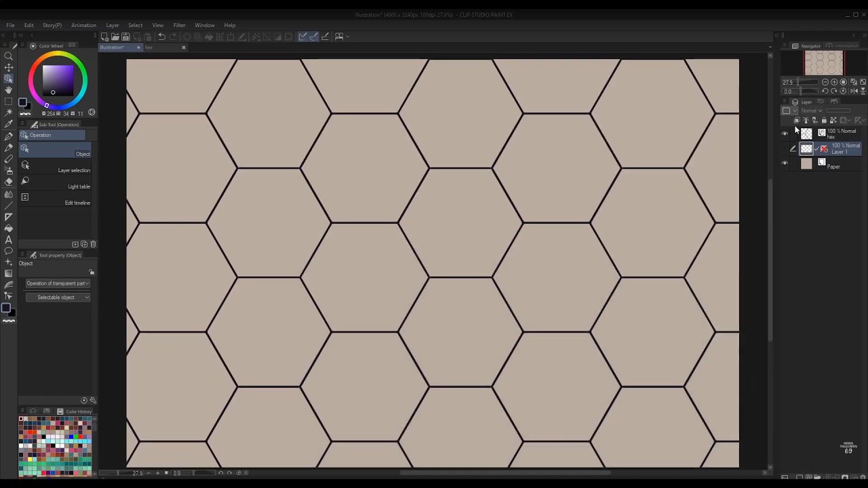
Task: Open the Animation menu
Action: click(84, 26)
